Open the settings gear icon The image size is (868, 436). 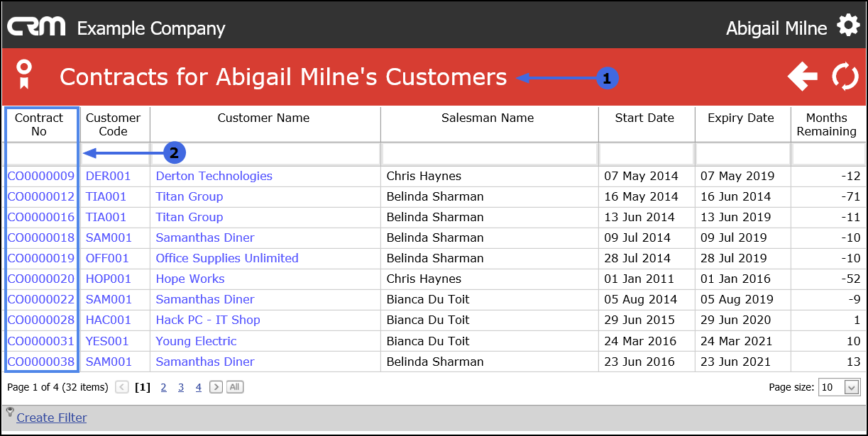tap(848, 27)
